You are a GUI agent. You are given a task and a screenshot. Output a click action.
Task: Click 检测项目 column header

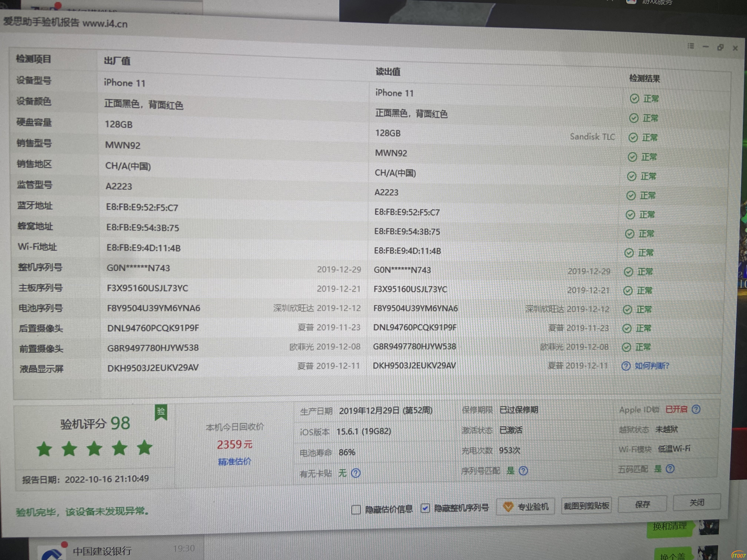pos(33,59)
